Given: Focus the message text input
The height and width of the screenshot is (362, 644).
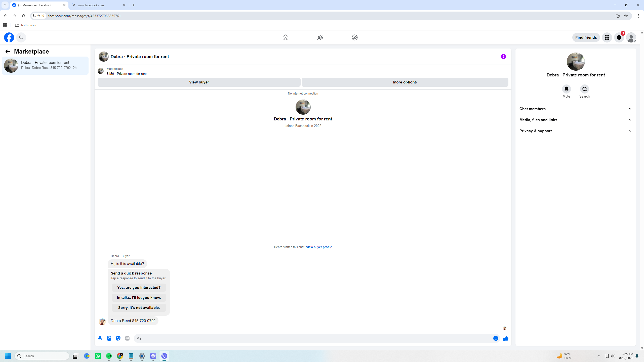Looking at the screenshot, I should (x=313, y=338).
